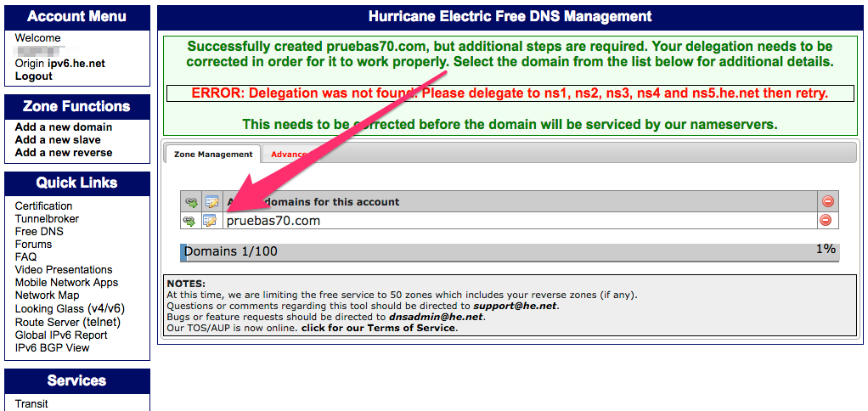The height and width of the screenshot is (411, 868).
Task: Open the Forums quick link
Action: coord(33,245)
